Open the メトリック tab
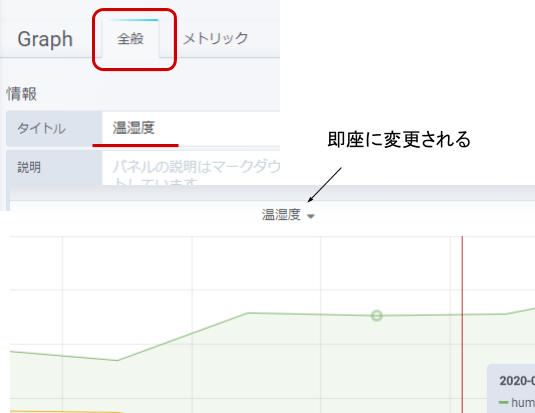The image size is (535, 413). tap(215, 38)
